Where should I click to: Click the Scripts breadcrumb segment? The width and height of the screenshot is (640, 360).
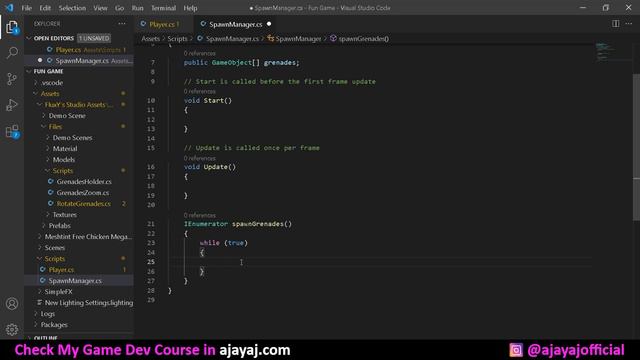pyautogui.click(x=177, y=39)
